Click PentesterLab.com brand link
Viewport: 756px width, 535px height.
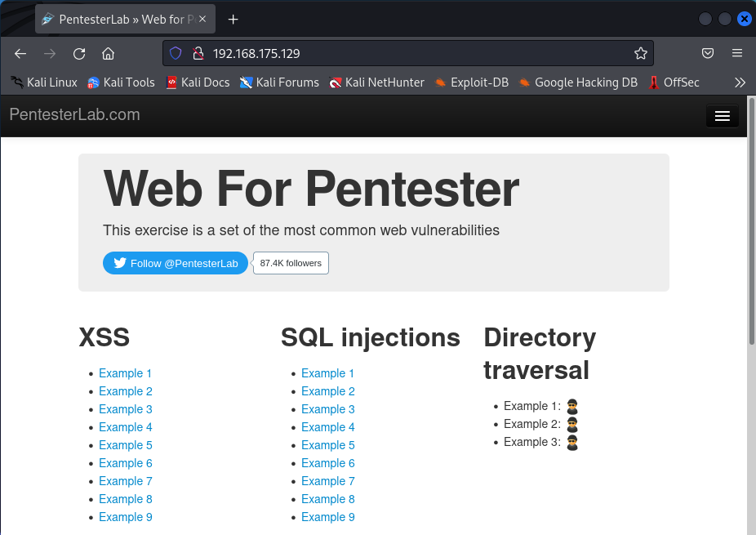click(x=75, y=115)
